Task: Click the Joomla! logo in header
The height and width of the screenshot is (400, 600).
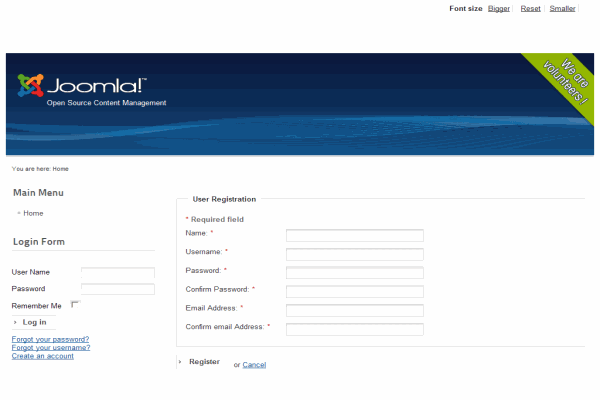Action: pos(82,85)
